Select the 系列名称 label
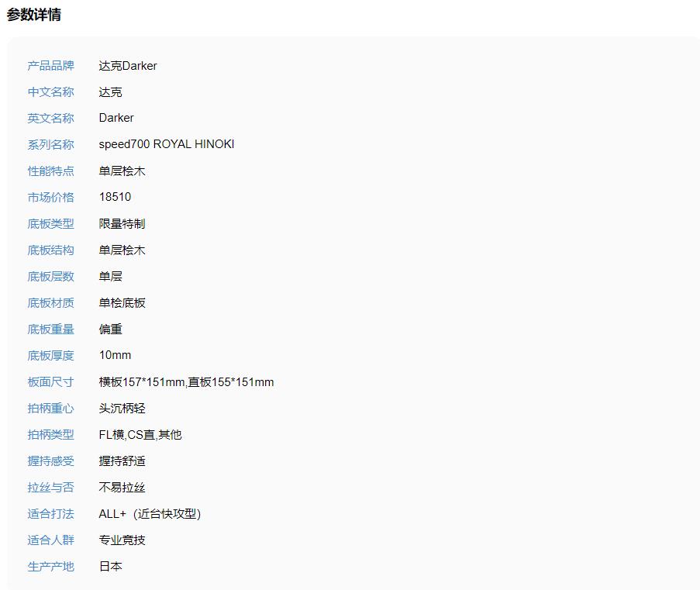Image resolution: width=700 pixels, height=590 pixels. click(x=51, y=145)
